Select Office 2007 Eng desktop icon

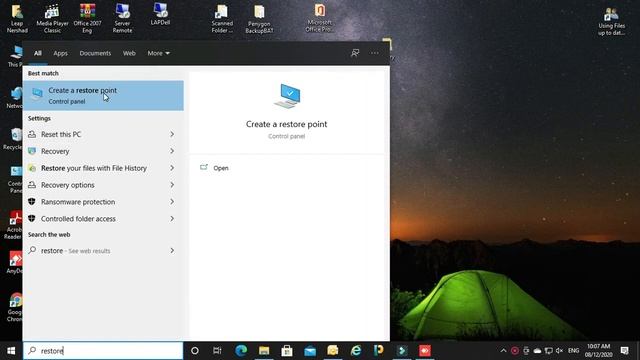(x=87, y=19)
